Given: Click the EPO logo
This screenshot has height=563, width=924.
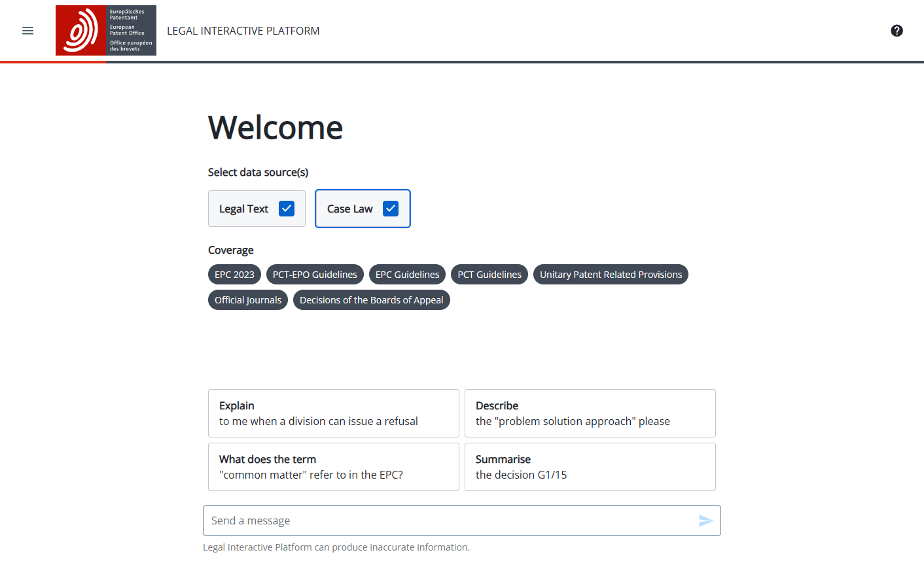Looking at the screenshot, I should click(105, 30).
